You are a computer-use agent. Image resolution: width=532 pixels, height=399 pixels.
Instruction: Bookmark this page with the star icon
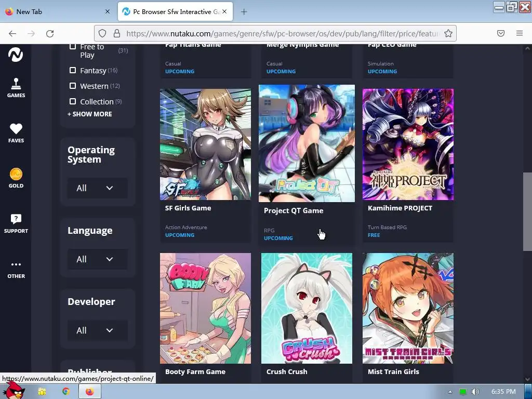pos(448,33)
